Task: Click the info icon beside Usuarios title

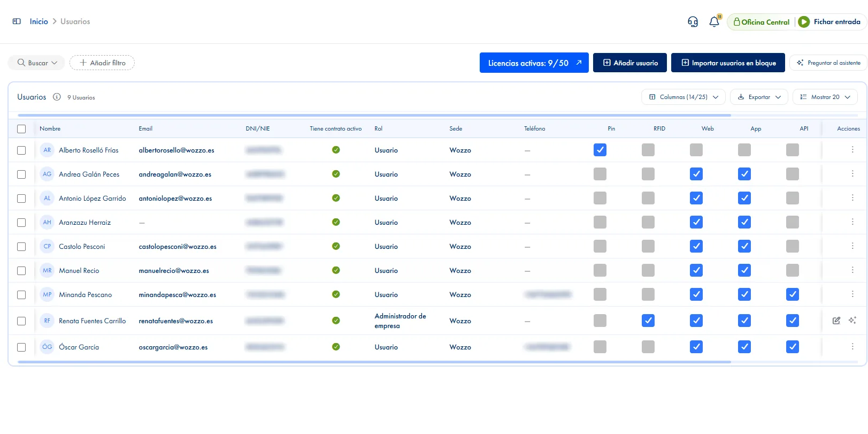Action: [57, 97]
